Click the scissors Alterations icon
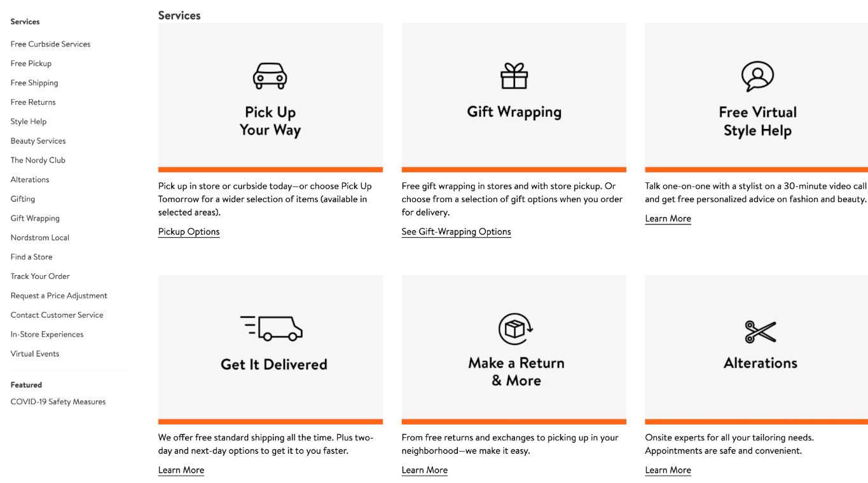Viewport: 868px width, 483px height. (x=761, y=331)
